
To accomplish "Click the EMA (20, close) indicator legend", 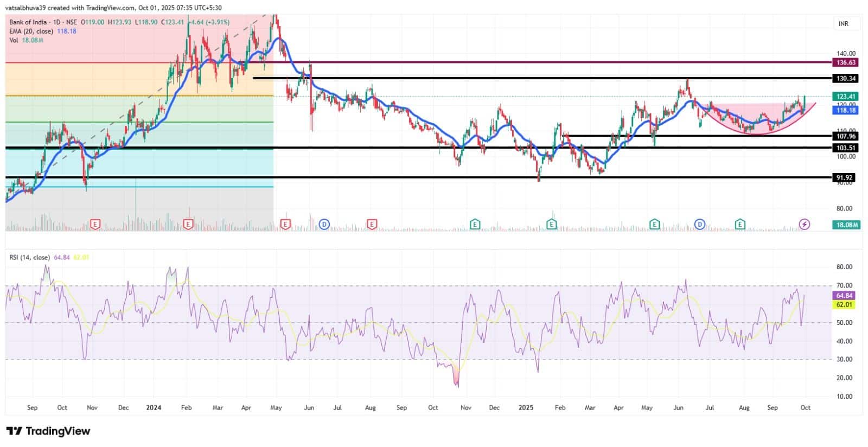I will [31, 31].
